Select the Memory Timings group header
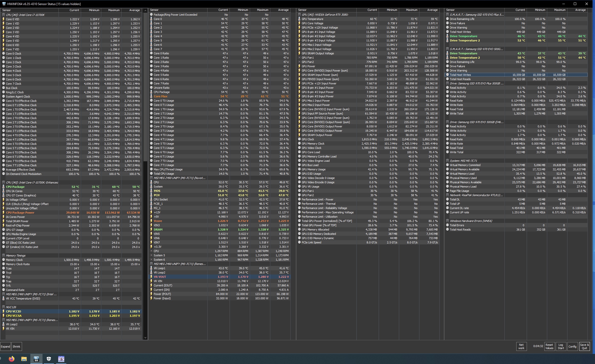595x364 pixels. pos(16,256)
